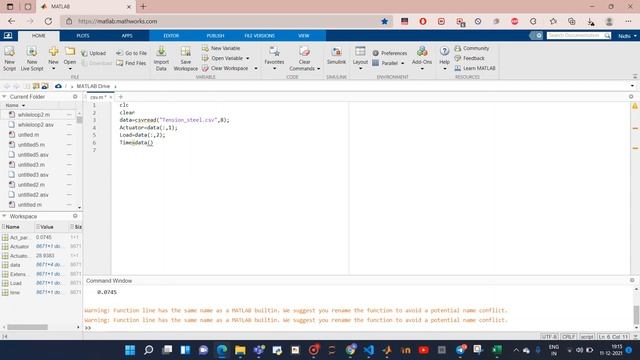This screenshot has height=360, width=640.
Task: Create a New Script
Action: pyautogui.click(x=9, y=58)
